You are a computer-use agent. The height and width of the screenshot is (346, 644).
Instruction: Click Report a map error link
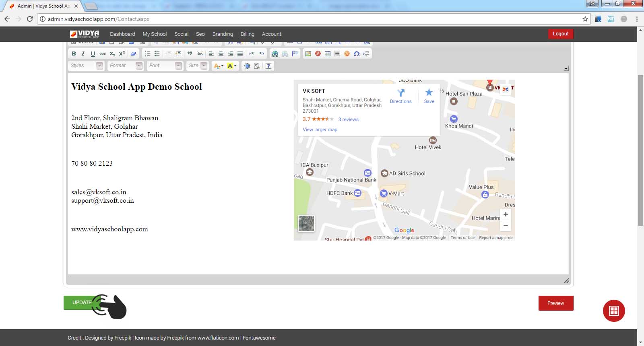click(496, 238)
